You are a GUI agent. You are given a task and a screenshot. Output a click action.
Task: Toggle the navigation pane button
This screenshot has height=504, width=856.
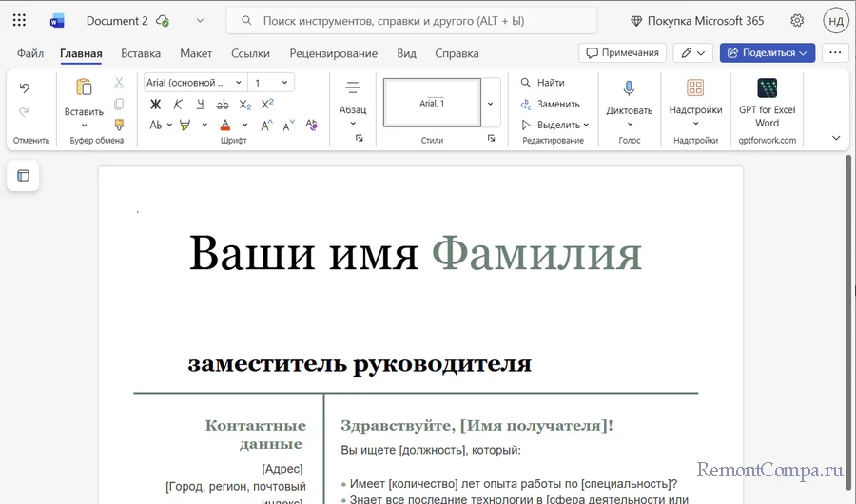(x=24, y=175)
